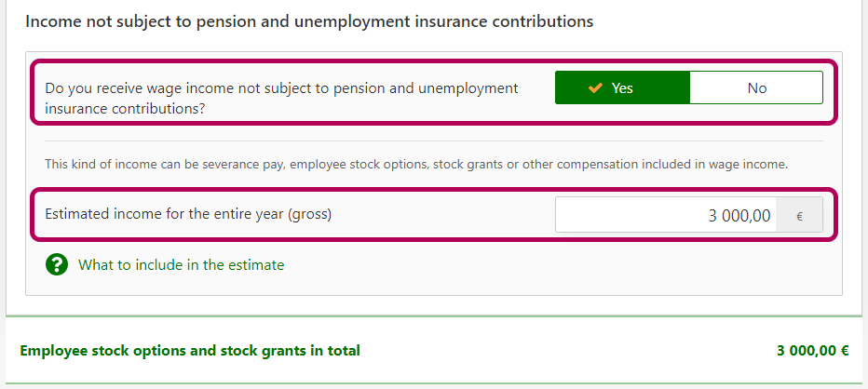Click "insurance contributions?" on the question's second line
This screenshot has width=868, height=389.
tap(126, 108)
